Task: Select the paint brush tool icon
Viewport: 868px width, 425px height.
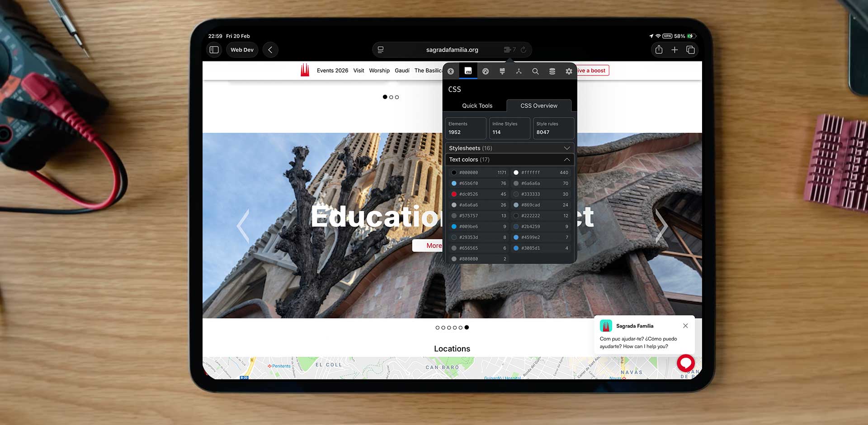Action: [502, 71]
